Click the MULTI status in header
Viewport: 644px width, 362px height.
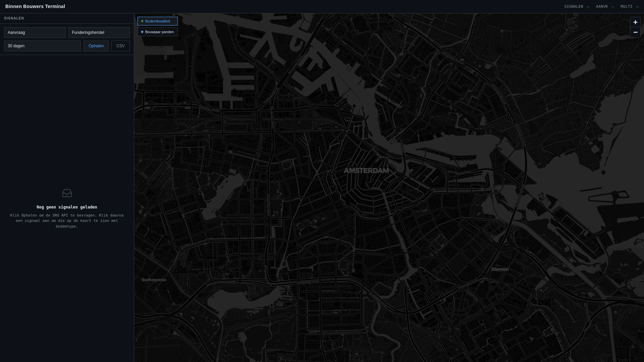[629, 6]
